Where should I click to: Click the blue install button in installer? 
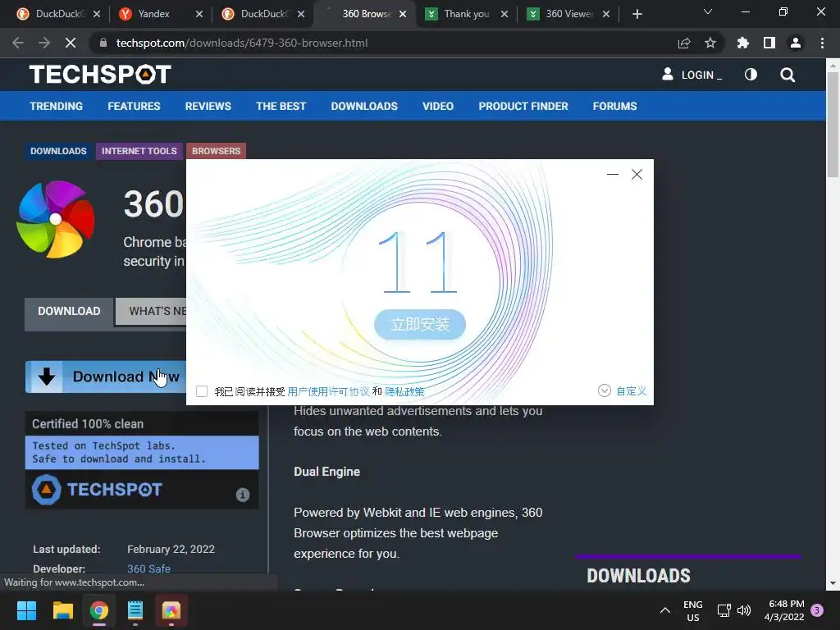(x=420, y=324)
